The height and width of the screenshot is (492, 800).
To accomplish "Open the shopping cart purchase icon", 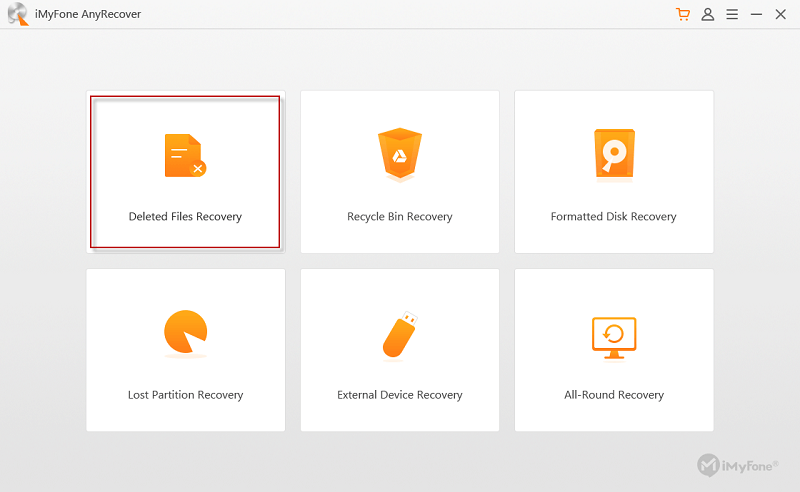I will [x=683, y=14].
